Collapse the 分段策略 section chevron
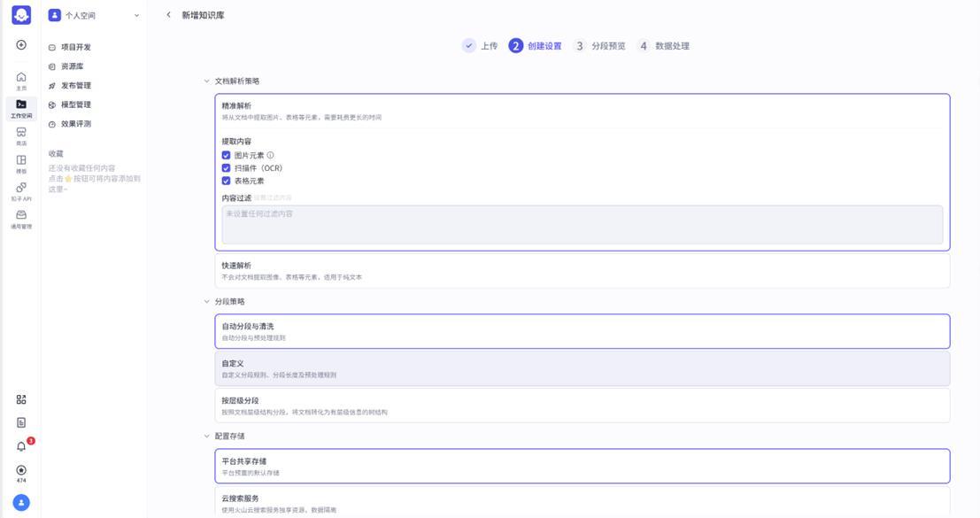The width and height of the screenshot is (980, 518). [207, 302]
